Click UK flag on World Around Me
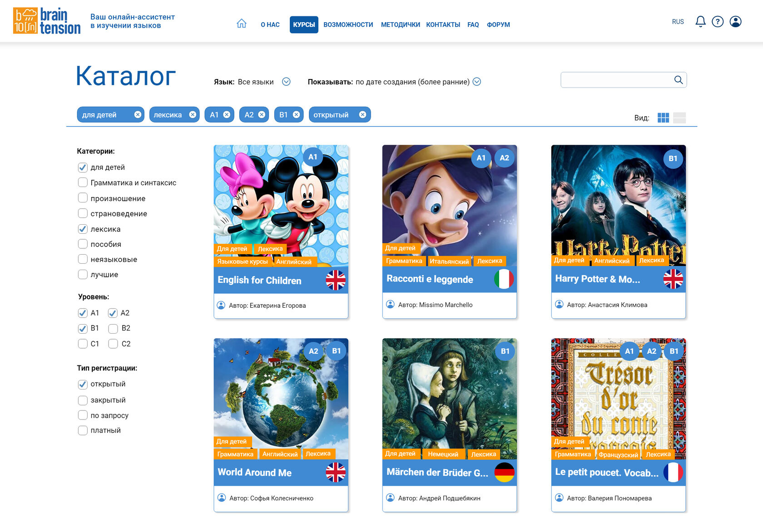The width and height of the screenshot is (763, 532). click(x=336, y=473)
